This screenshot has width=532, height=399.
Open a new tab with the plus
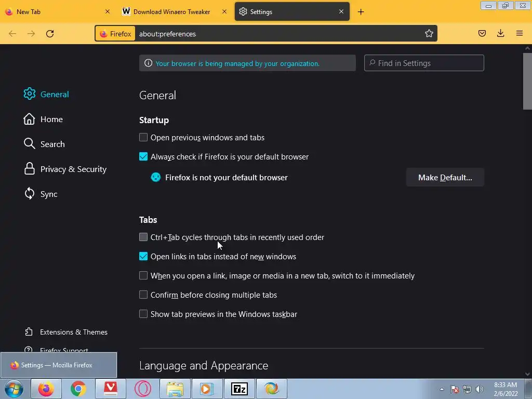click(361, 12)
